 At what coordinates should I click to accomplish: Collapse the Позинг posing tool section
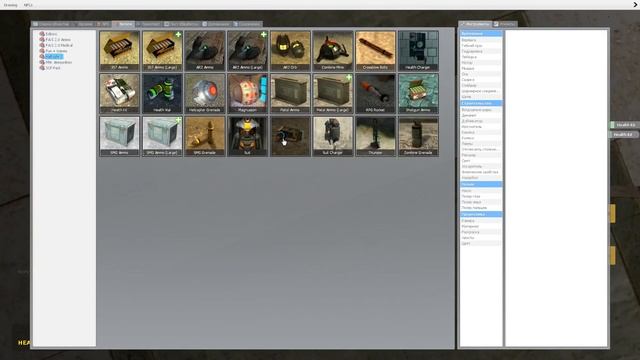click(481, 184)
